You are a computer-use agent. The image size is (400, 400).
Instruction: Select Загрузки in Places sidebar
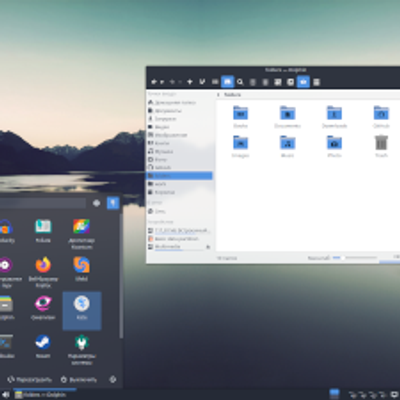click(x=180, y=119)
